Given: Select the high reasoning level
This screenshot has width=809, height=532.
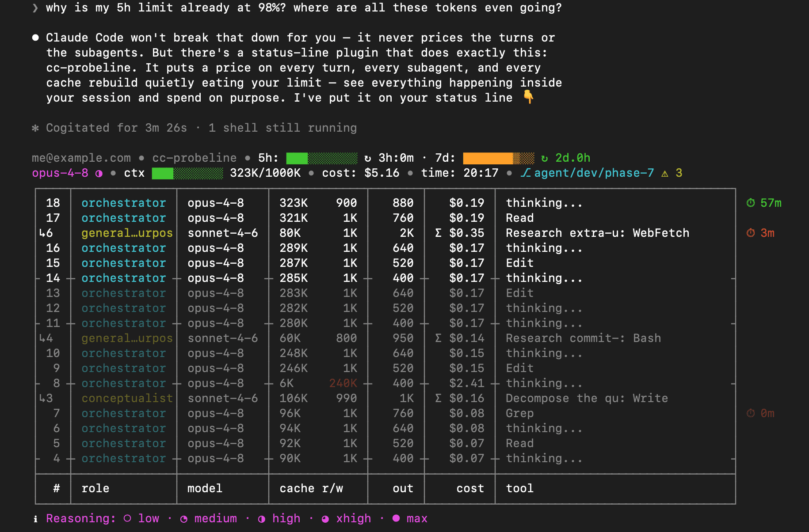Looking at the screenshot, I should point(279,518).
